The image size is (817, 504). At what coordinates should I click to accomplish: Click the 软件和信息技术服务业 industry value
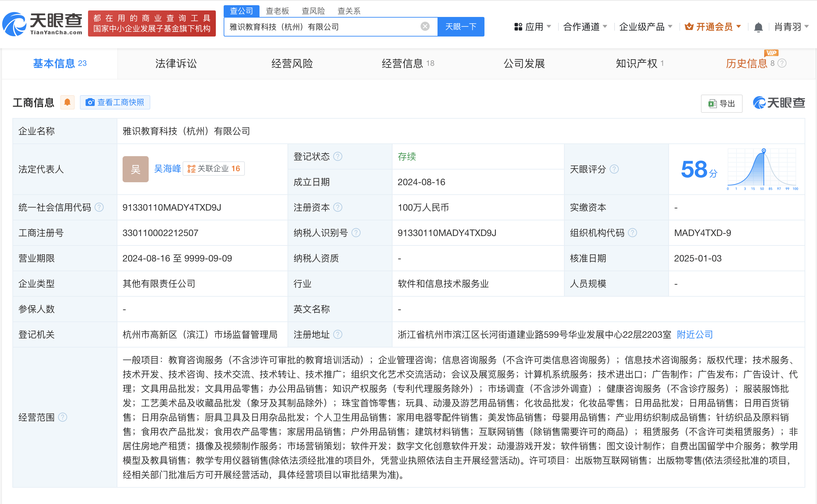tap(443, 284)
